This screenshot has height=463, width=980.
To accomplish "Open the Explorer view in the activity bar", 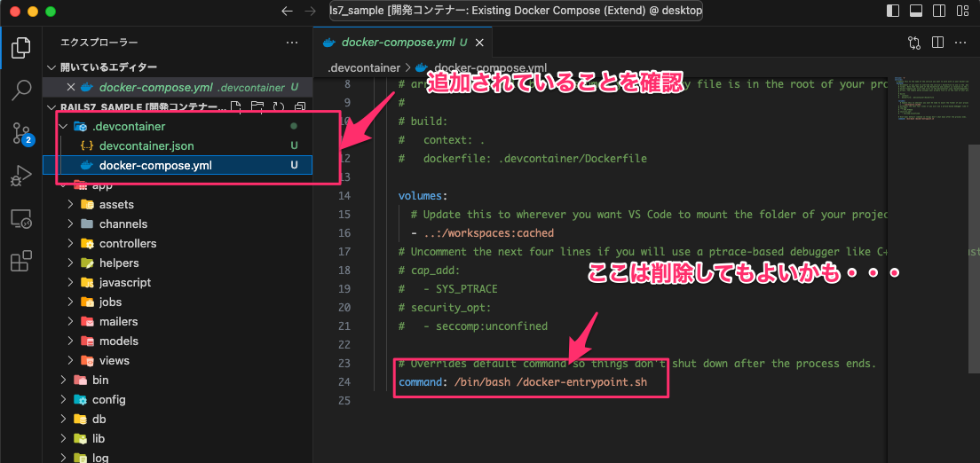I will (20, 48).
